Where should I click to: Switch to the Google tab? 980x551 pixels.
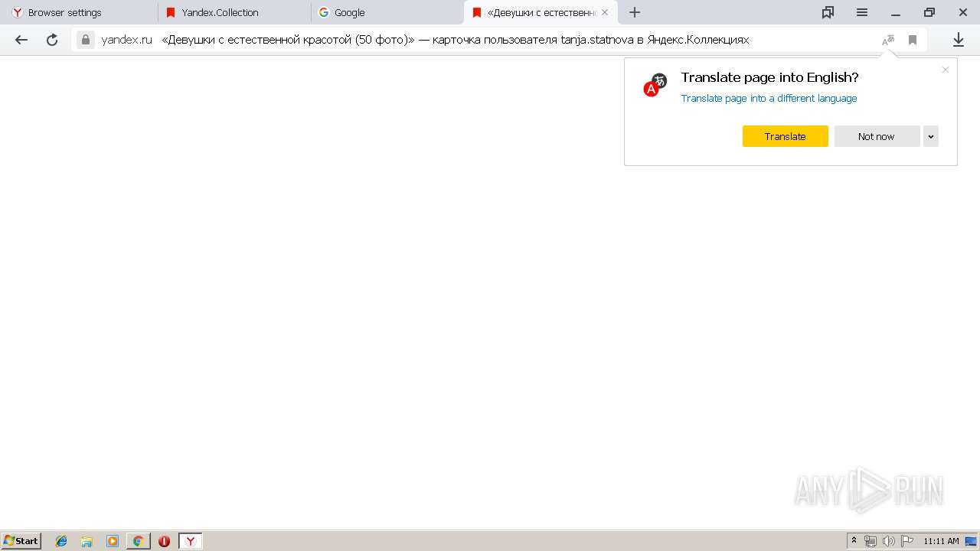387,12
